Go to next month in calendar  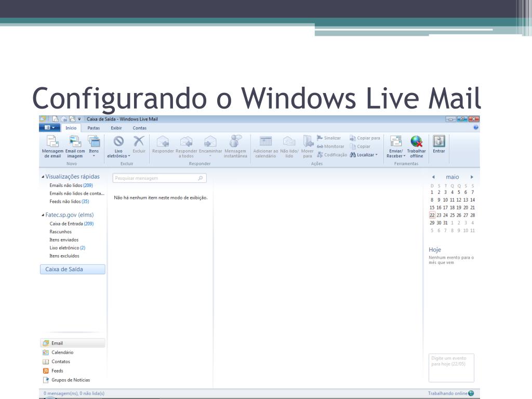(472, 177)
